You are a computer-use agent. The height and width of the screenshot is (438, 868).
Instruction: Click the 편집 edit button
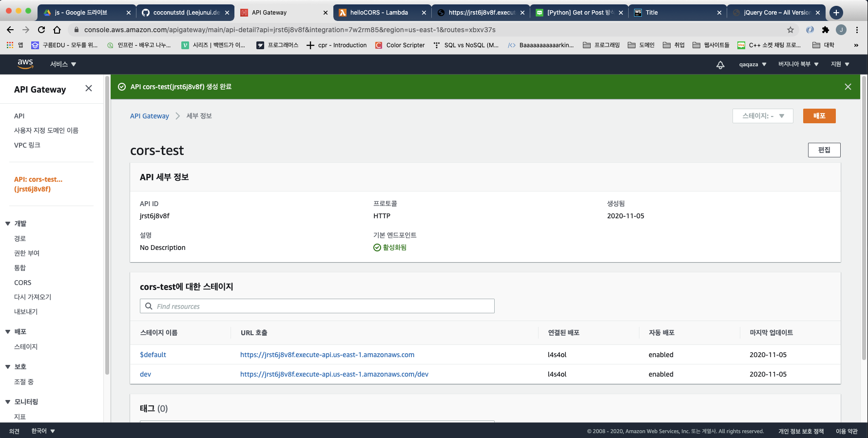[x=824, y=150]
